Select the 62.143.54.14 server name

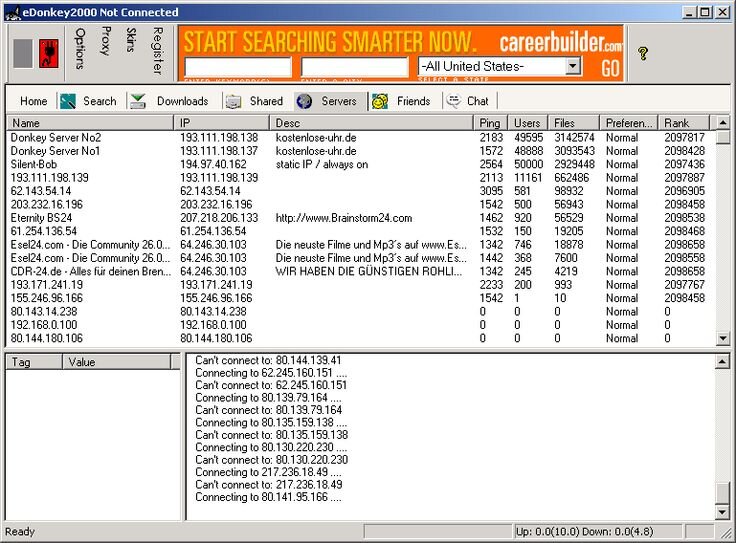click(41, 191)
